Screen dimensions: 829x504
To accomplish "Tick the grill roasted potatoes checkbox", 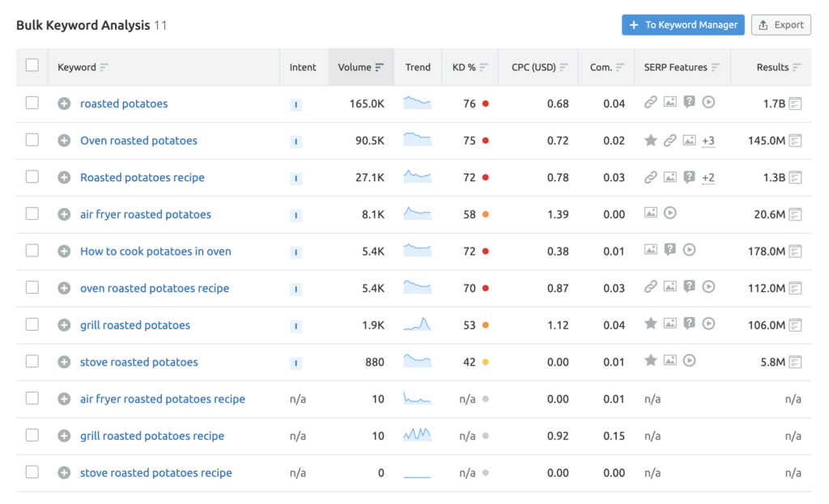I will pos(32,324).
